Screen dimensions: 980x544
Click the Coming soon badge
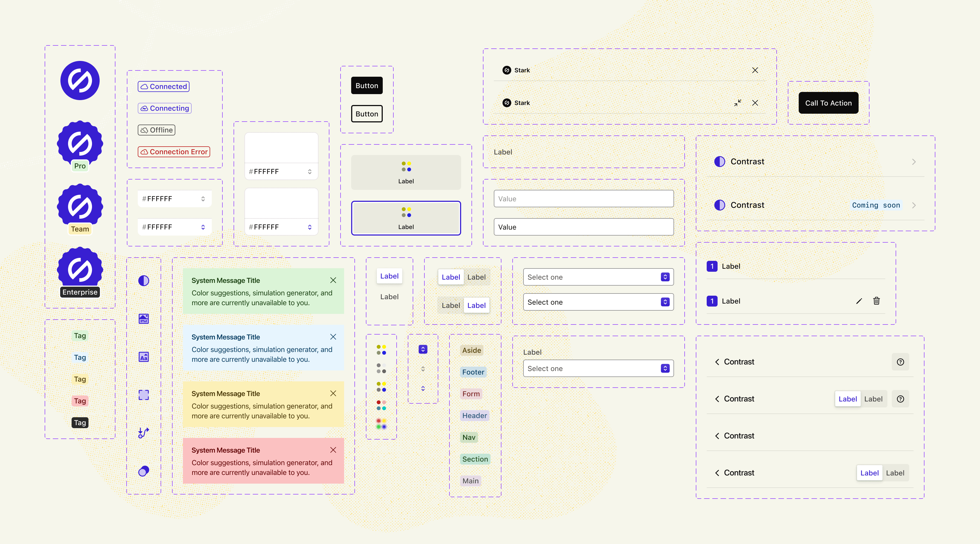point(876,205)
